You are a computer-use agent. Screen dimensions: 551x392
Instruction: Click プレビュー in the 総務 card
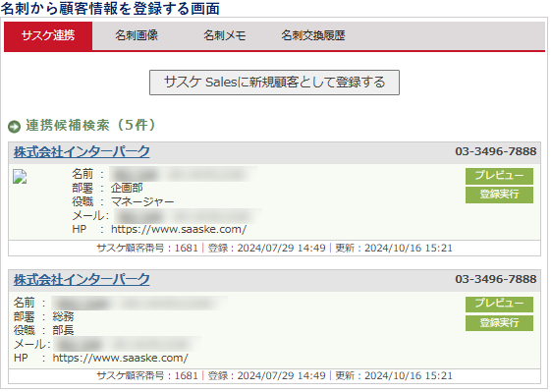499,305
